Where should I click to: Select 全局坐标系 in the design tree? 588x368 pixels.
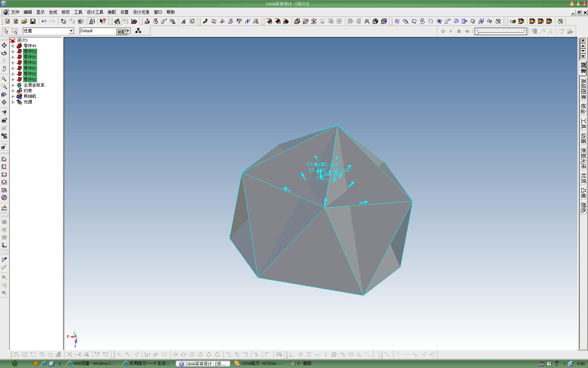click(x=34, y=85)
